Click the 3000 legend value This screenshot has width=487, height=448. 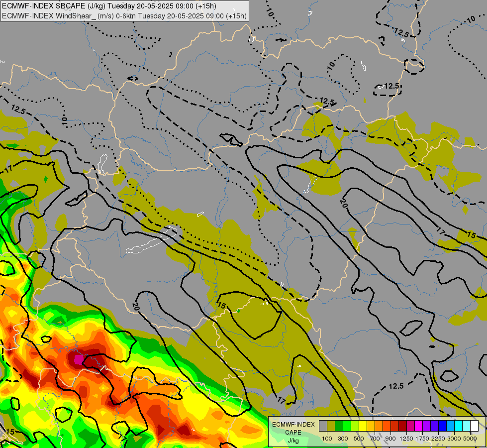(454, 439)
